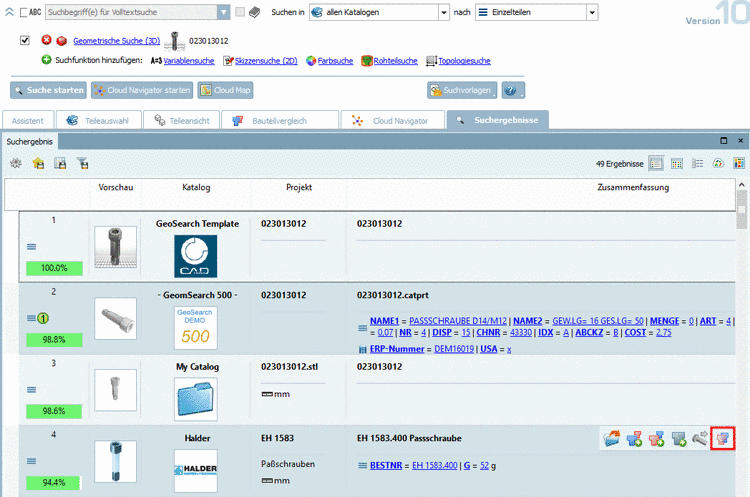Click the filter funnel save icon
750x497 pixels.
pos(82,164)
